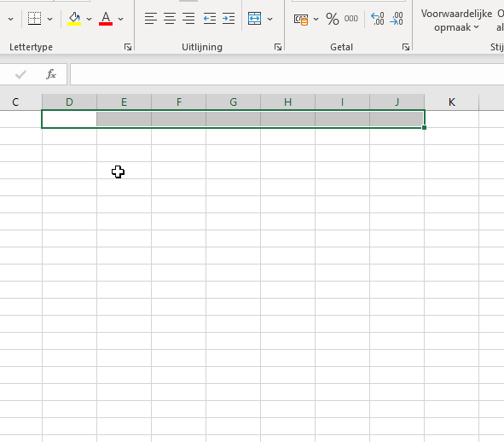Open Getal dialog launcher

[406, 47]
